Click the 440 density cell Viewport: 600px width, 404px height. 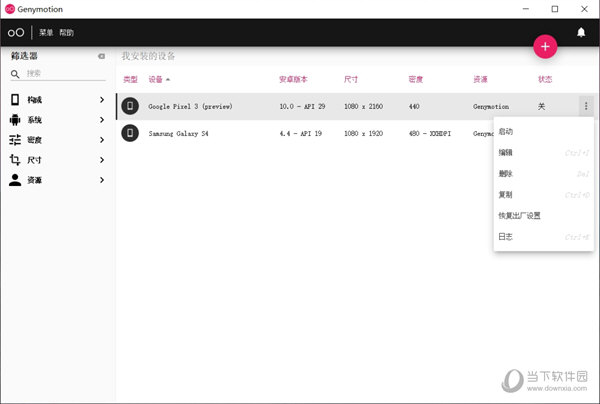click(414, 106)
